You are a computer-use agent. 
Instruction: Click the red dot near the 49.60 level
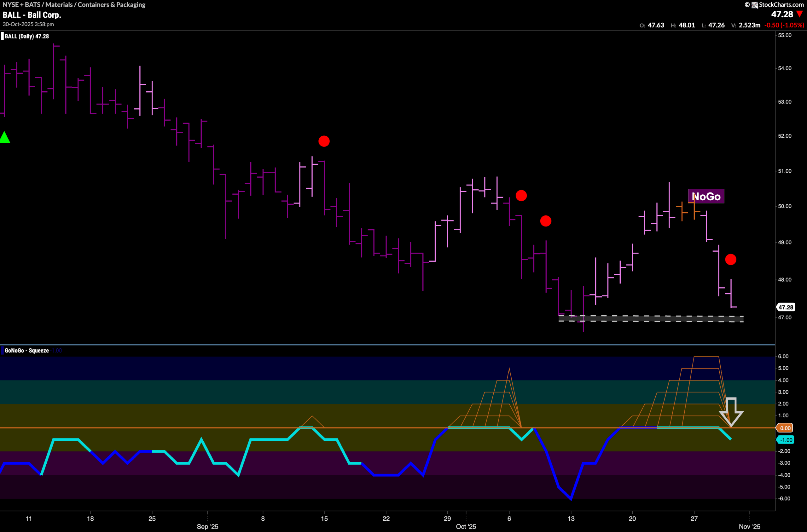tap(546, 221)
